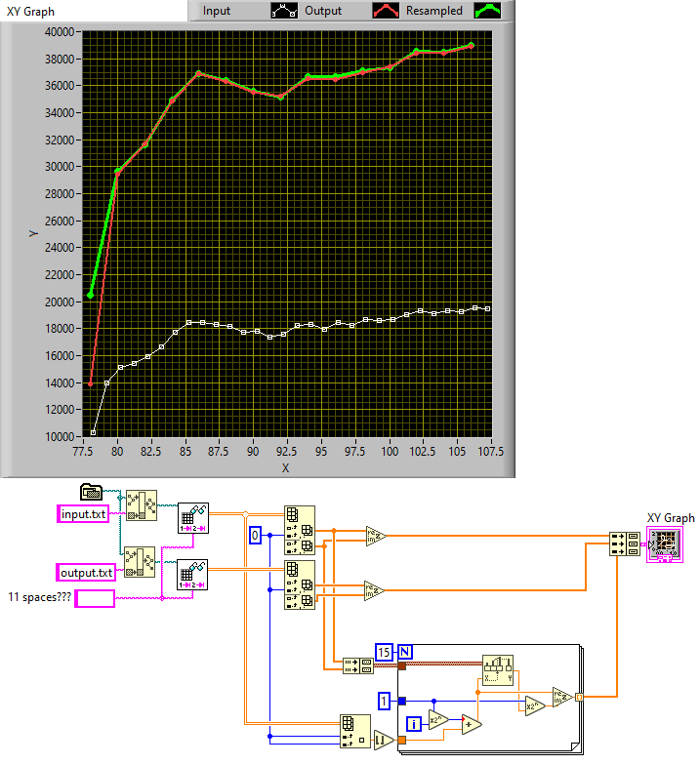Click the XY Graph indicator terminal
Screen dimensions: 700x765
point(665,544)
